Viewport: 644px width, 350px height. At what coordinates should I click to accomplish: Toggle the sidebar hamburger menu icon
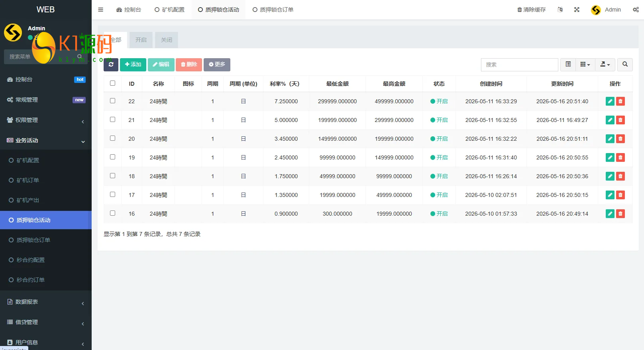100,10
